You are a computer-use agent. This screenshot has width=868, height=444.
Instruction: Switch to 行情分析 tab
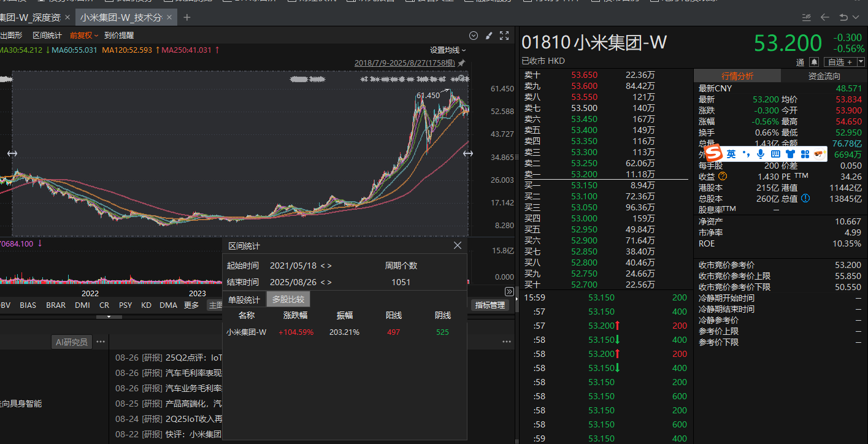[x=737, y=76]
